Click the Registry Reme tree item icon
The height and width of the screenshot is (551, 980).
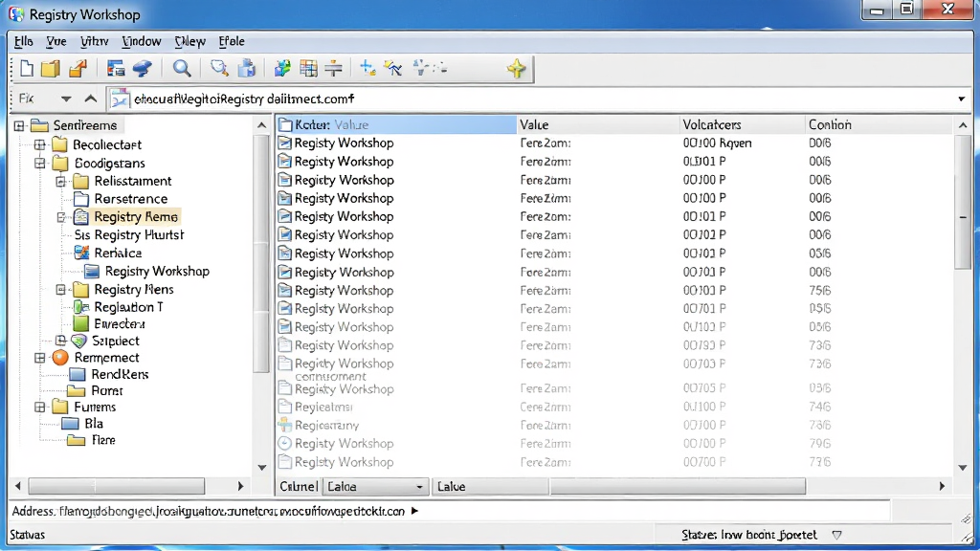click(80, 217)
